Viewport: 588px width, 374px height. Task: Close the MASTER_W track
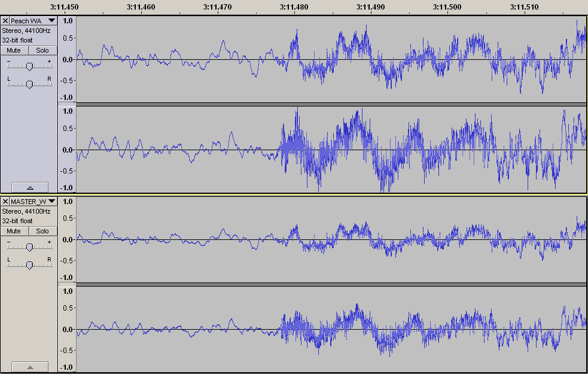[x=5, y=202]
